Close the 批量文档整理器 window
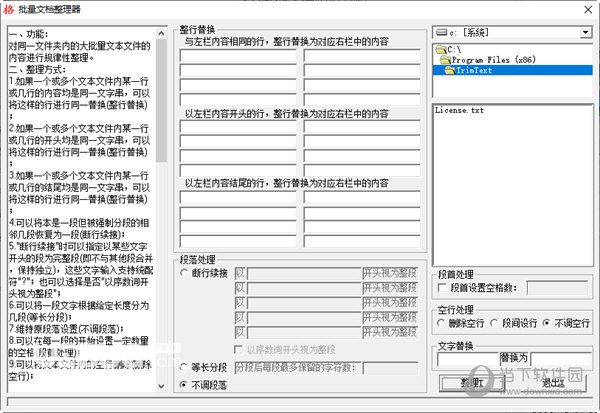Viewport: 600px width, 413px height. (588, 10)
